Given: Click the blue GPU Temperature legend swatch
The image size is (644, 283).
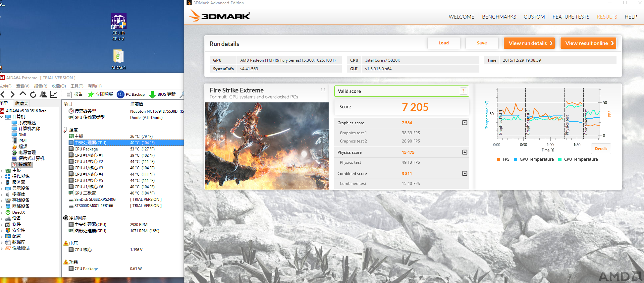Looking at the screenshot, I should coord(515,159).
